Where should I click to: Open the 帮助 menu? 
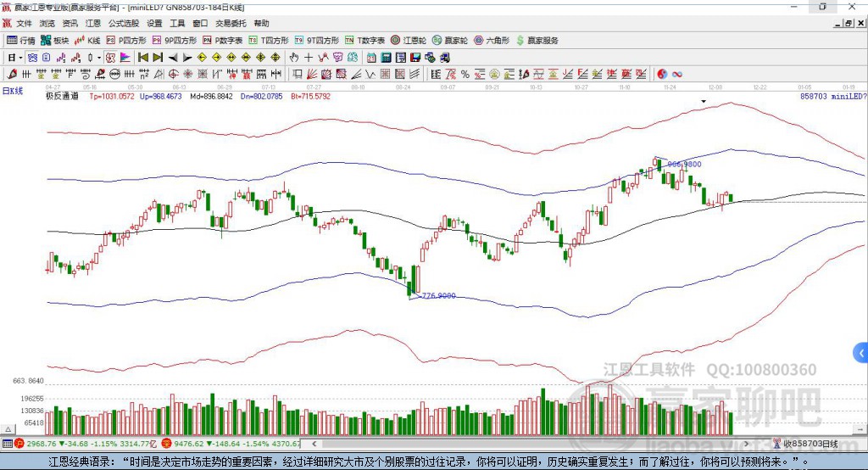tap(261, 23)
